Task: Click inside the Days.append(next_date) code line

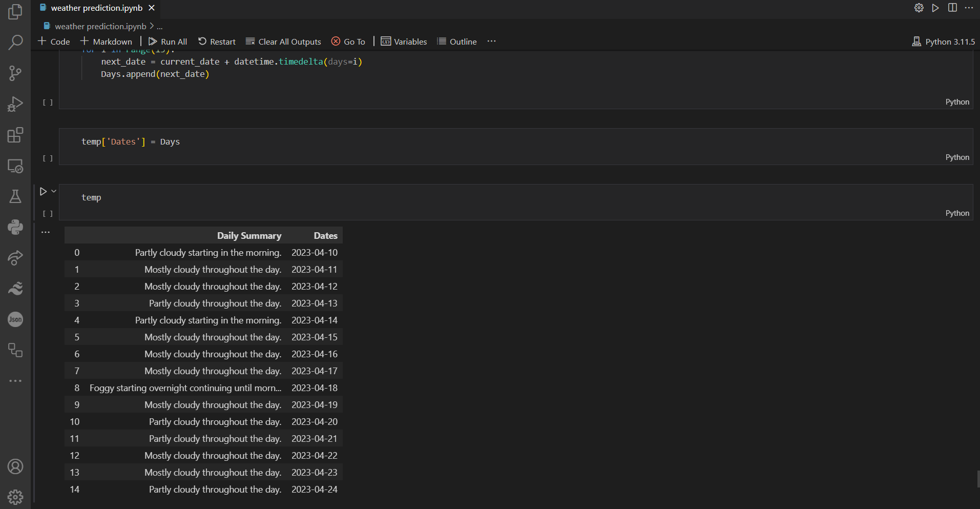Action: 155,74
